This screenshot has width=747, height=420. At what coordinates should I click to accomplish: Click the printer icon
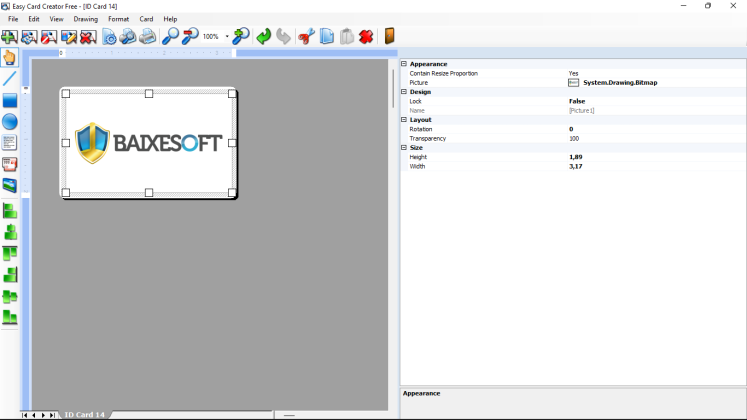148,37
